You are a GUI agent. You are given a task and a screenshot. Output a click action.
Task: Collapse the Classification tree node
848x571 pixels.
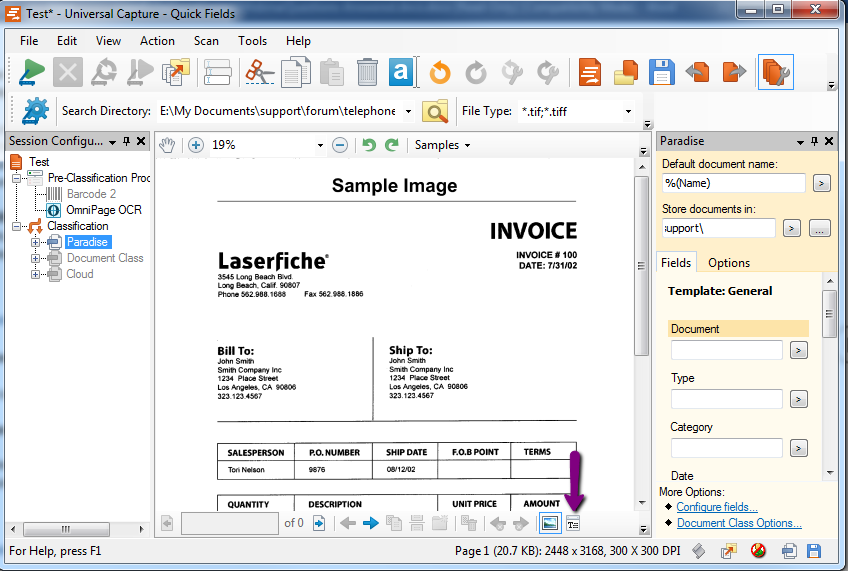[x=16, y=226]
